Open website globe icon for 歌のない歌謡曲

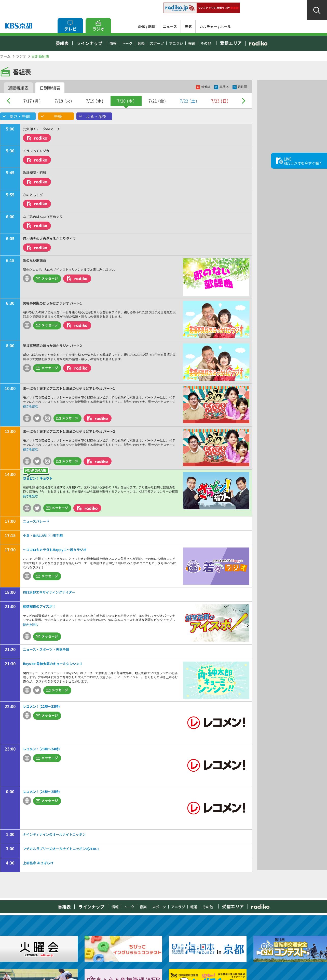[x=27, y=279]
